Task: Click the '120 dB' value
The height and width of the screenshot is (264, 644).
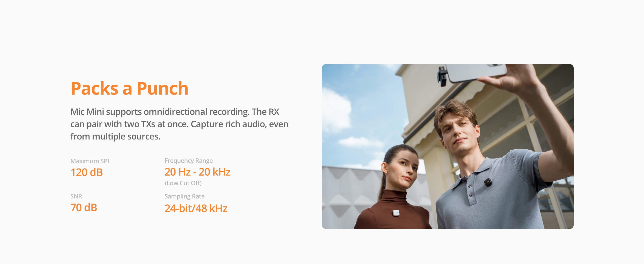Action: [x=86, y=172]
